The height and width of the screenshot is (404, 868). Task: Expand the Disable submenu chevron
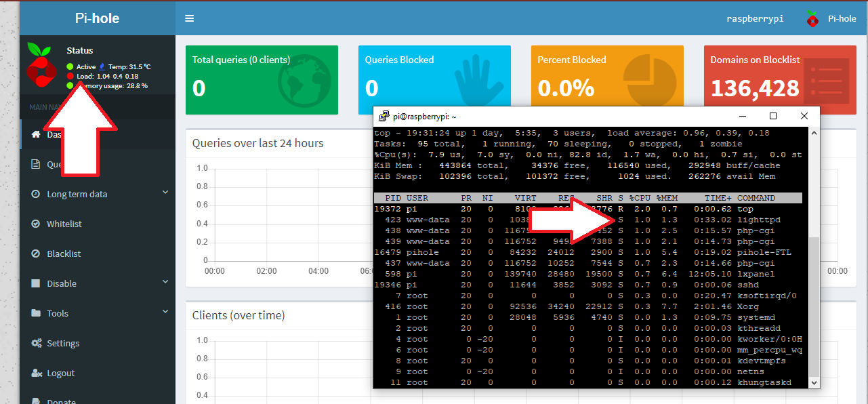[x=165, y=283]
